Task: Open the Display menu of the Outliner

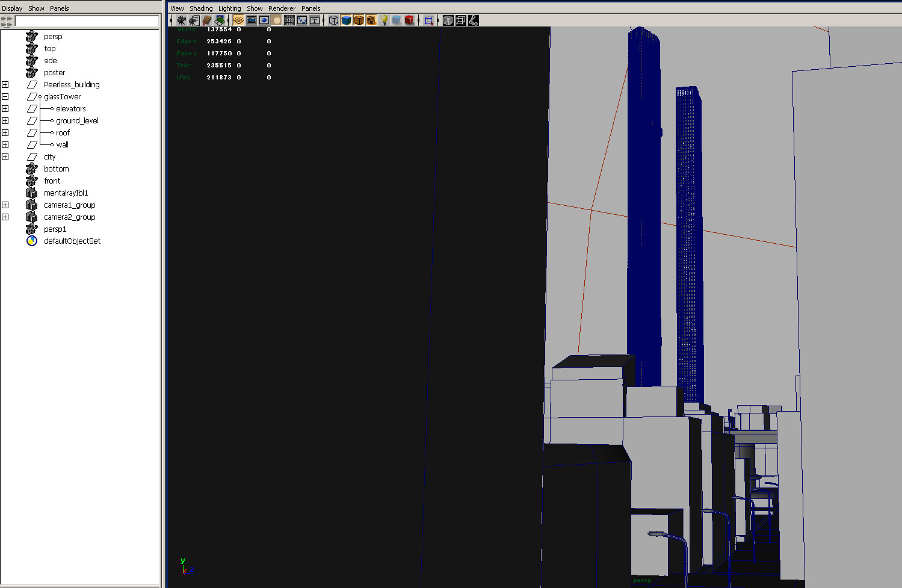Action: (x=11, y=8)
